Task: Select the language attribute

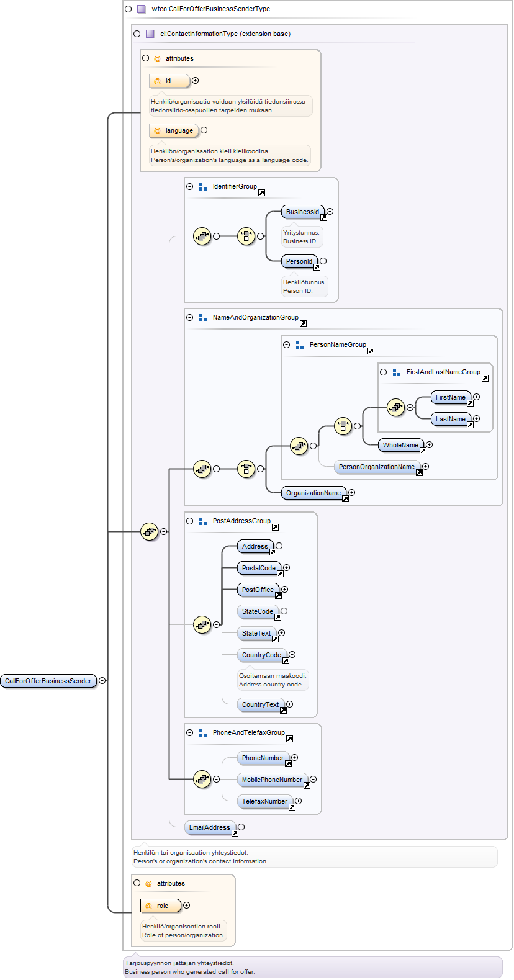Action: coord(174,131)
